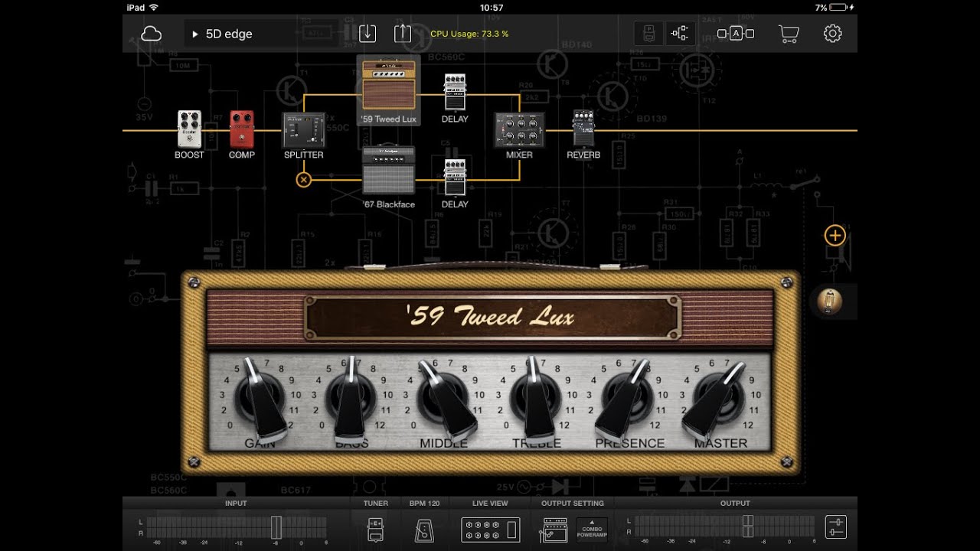
Task: Adjust the GAIN knob
Action: [260, 399]
